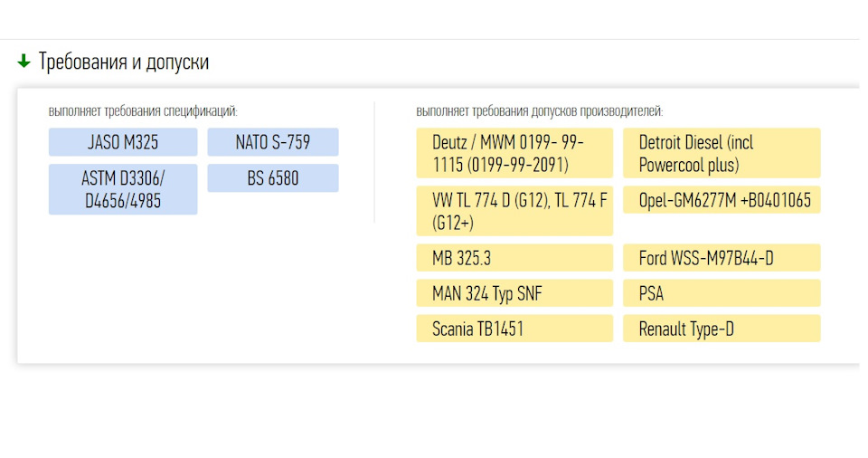The height and width of the screenshot is (458, 868).
Task: Collapse section via green down arrow icon
Action: (x=24, y=62)
